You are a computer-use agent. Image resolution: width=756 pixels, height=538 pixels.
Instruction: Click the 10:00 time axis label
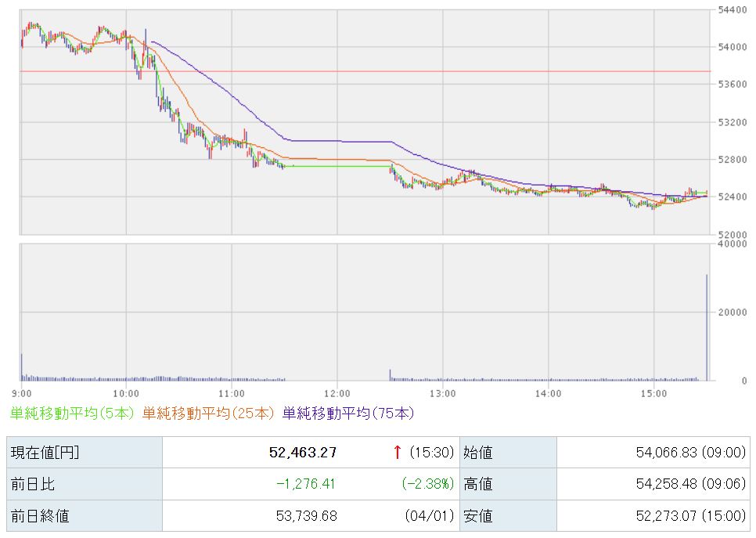tap(126, 392)
